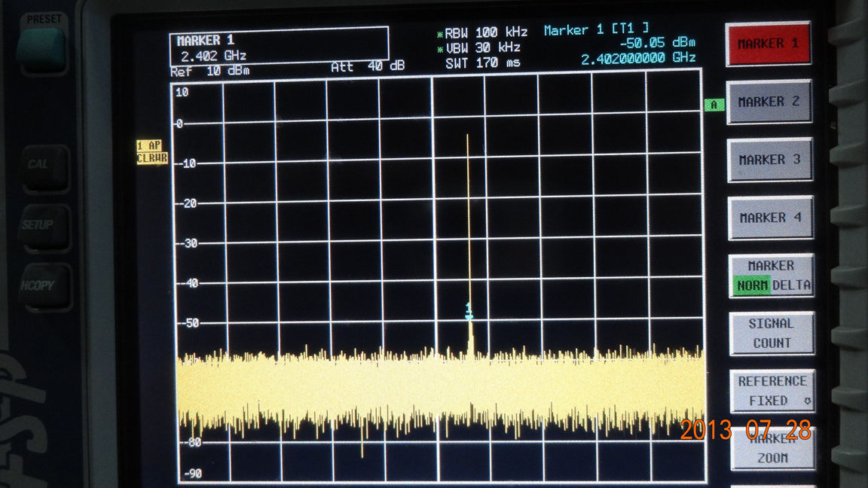Select the MARKER 1 softkey
This screenshot has height=488, width=868.
pyautogui.click(x=769, y=43)
